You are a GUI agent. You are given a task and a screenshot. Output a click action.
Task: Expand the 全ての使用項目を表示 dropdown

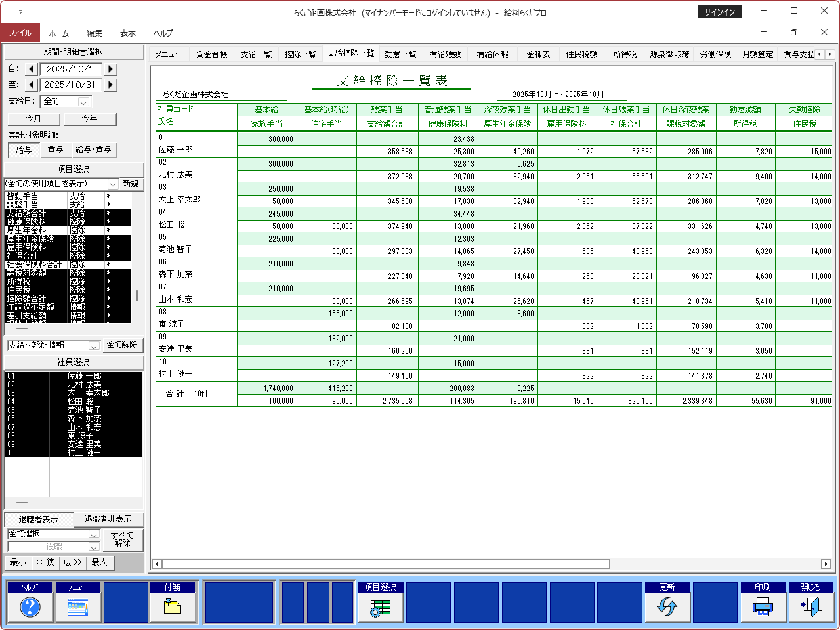(112, 184)
